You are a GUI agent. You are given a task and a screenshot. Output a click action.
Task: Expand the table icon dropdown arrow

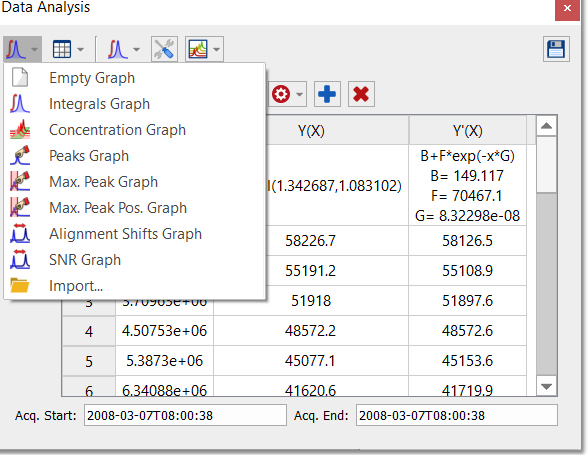click(x=80, y=49)
